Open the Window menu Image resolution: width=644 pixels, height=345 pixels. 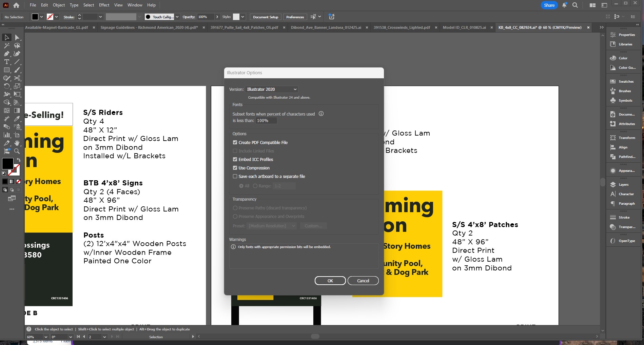point(135,5)
